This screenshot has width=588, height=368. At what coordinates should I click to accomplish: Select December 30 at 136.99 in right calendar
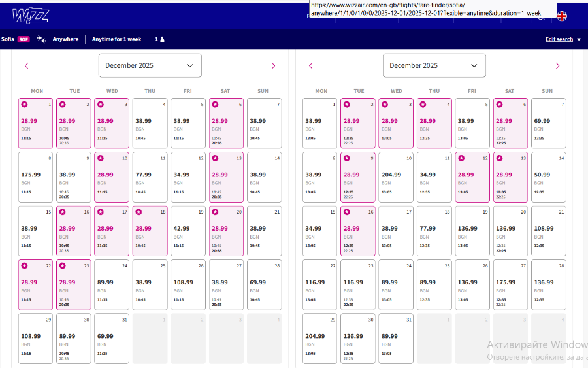click(358, 339)
